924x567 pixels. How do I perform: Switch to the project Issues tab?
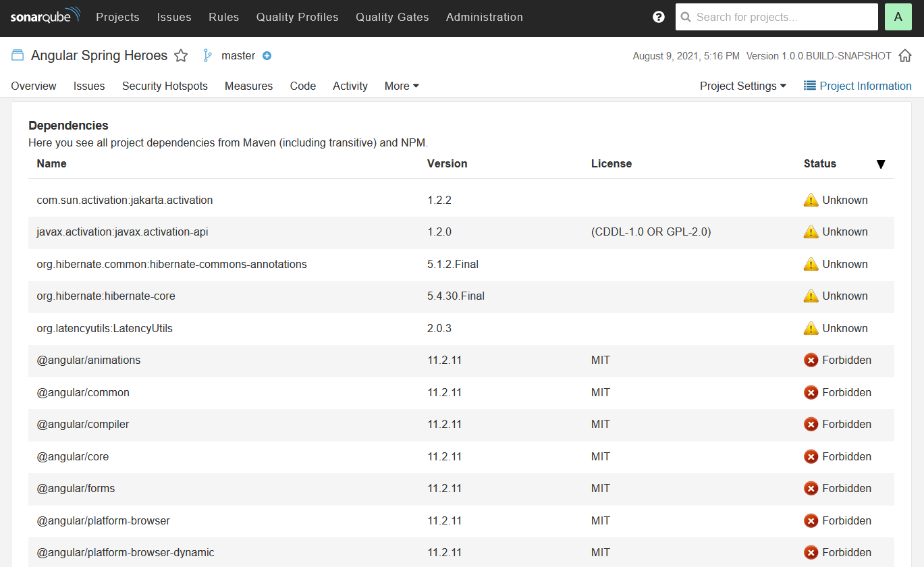coord(89,86)
